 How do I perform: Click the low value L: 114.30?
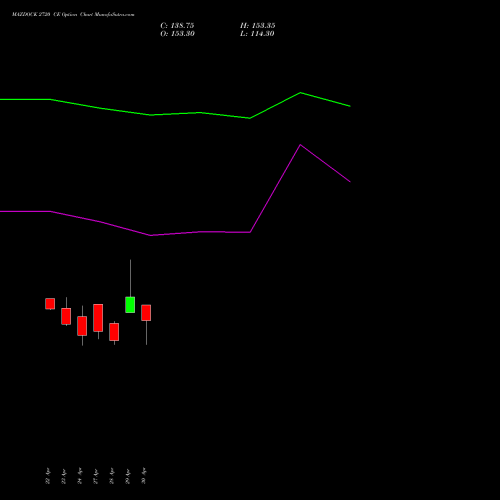click(257, 34)
